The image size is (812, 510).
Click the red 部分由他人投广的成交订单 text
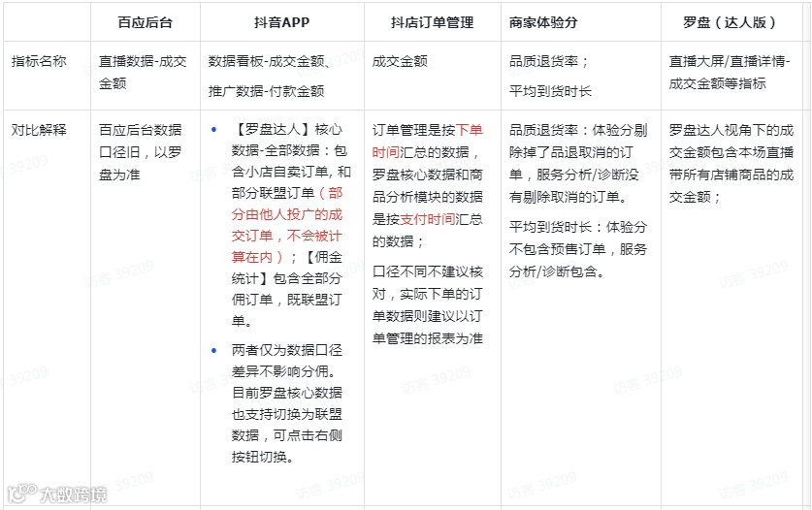[x=287, y=225]
